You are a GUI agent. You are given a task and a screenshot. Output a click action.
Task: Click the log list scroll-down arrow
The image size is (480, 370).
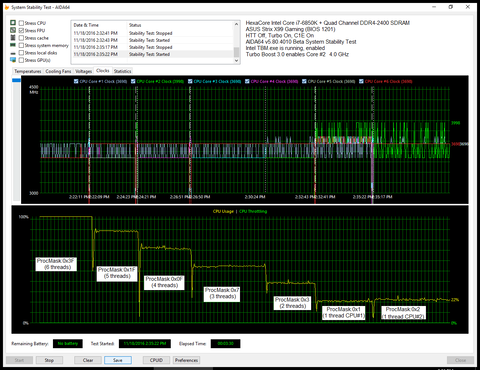coord(236,61)
